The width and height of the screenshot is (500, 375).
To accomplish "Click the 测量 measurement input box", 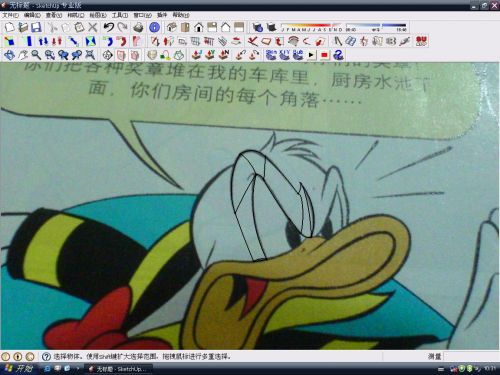I will [471, 357].
